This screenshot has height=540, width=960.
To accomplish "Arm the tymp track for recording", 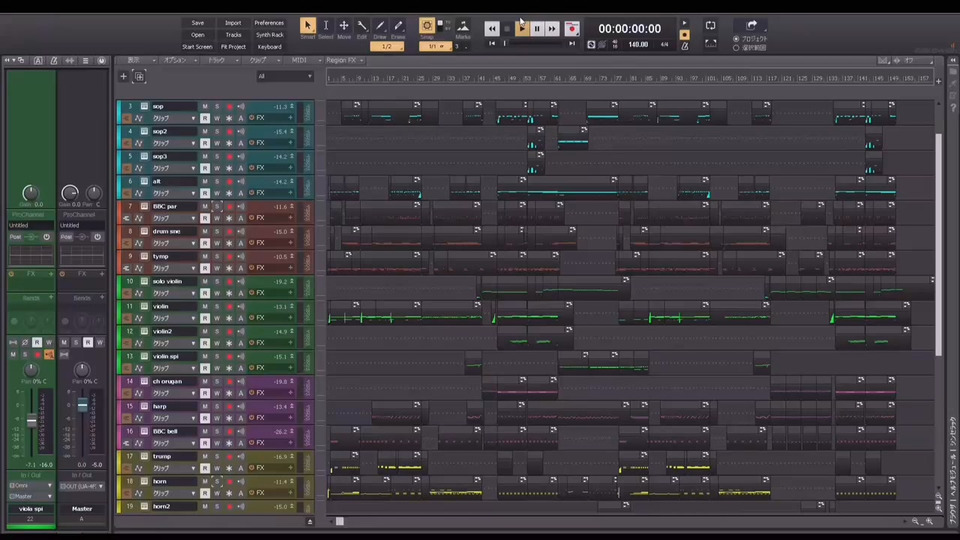I will [x=229, y=256].
